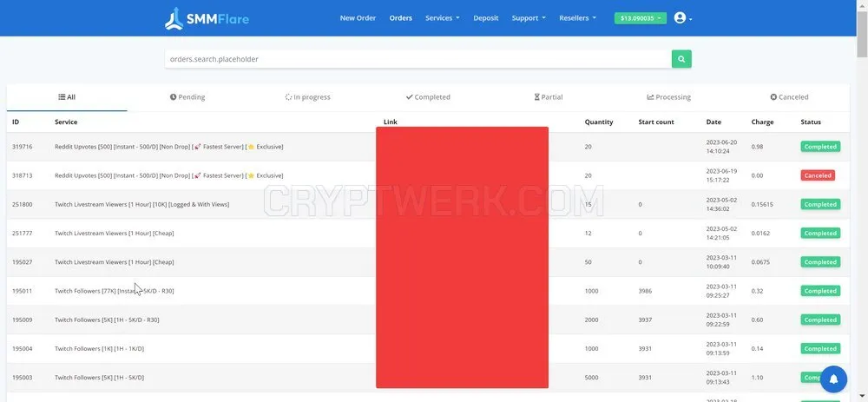Switch to the In progress tab

[x=307, y=97]
